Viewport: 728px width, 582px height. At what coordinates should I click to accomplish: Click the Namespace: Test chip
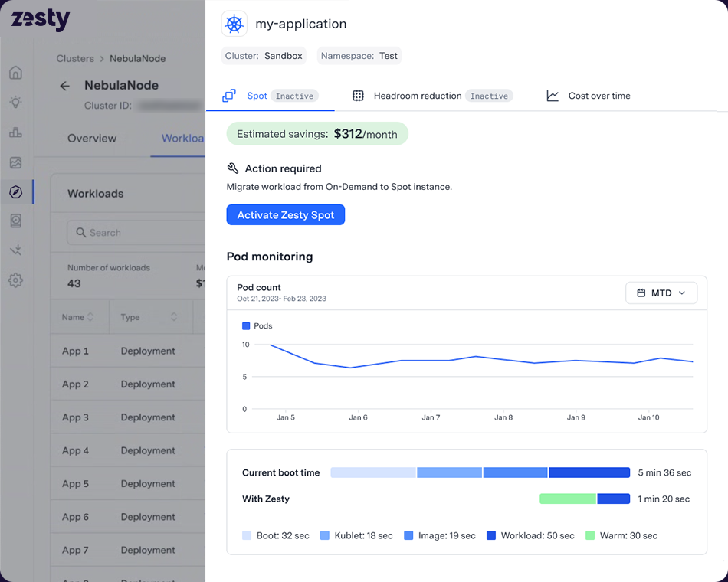[359, 56]
